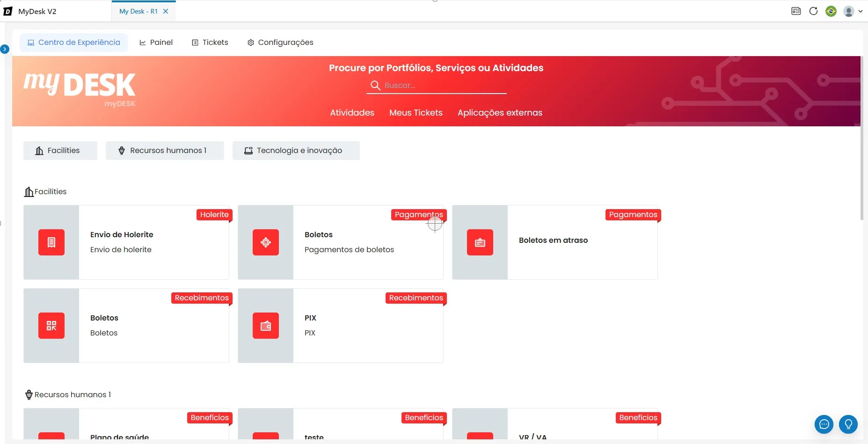Click the Holerite tag label
This screenshot has width=868, height=444.
click(214, 215)
